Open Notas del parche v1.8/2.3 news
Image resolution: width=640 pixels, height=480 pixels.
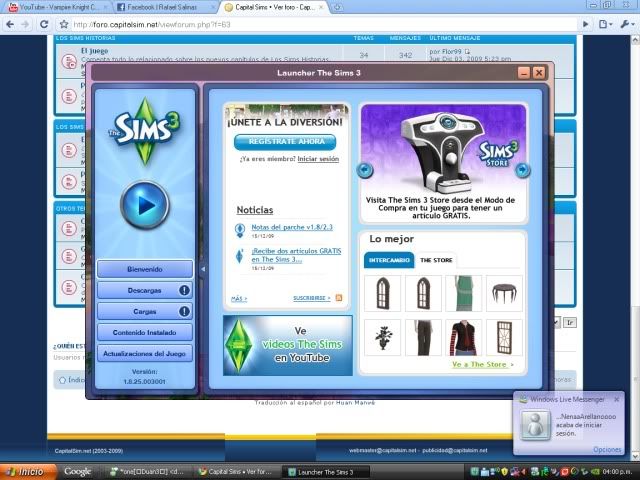click(x=292, y=227)
